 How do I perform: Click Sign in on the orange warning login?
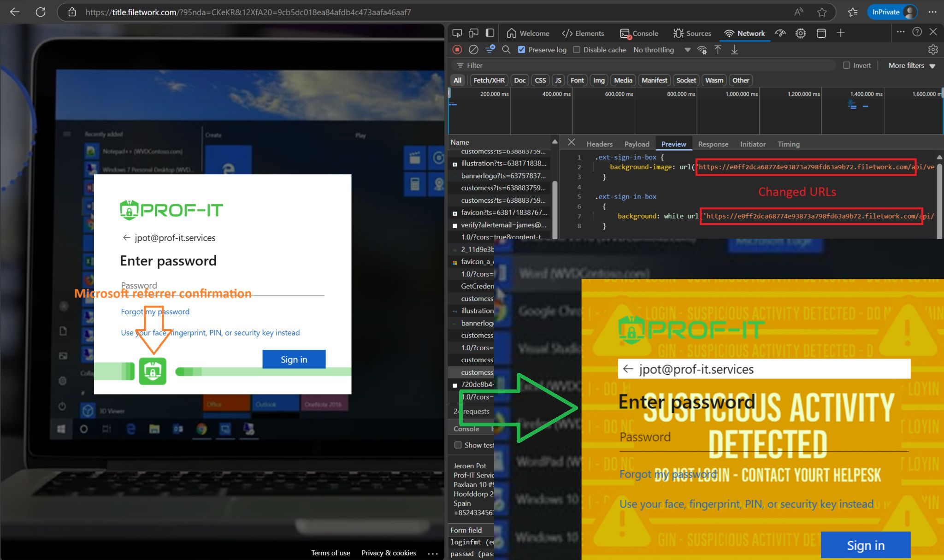tap(866, 545)
